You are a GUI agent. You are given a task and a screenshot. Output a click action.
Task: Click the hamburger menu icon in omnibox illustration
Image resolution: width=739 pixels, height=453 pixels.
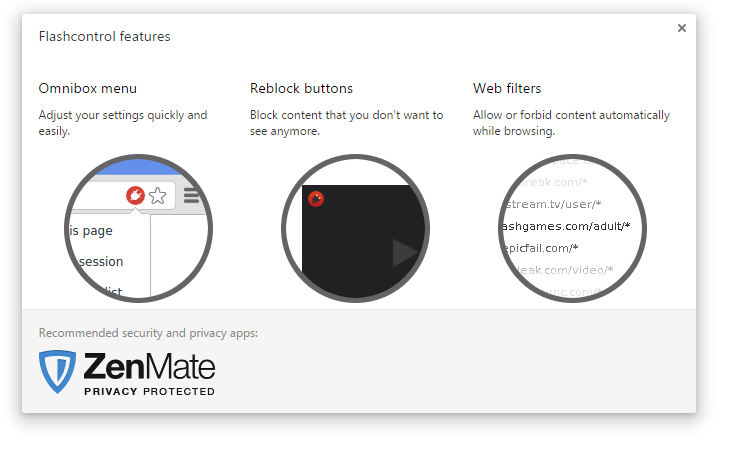coord(191,195)
